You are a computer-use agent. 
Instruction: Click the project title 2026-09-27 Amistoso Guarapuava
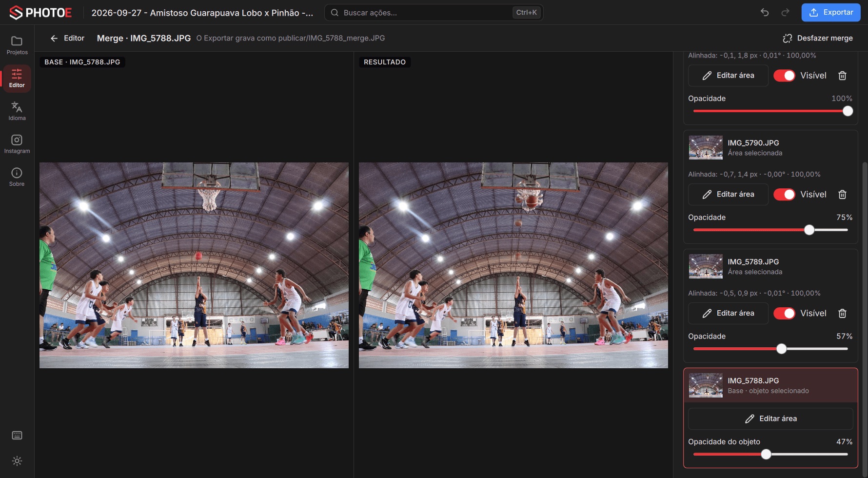[x=202, y=13]
